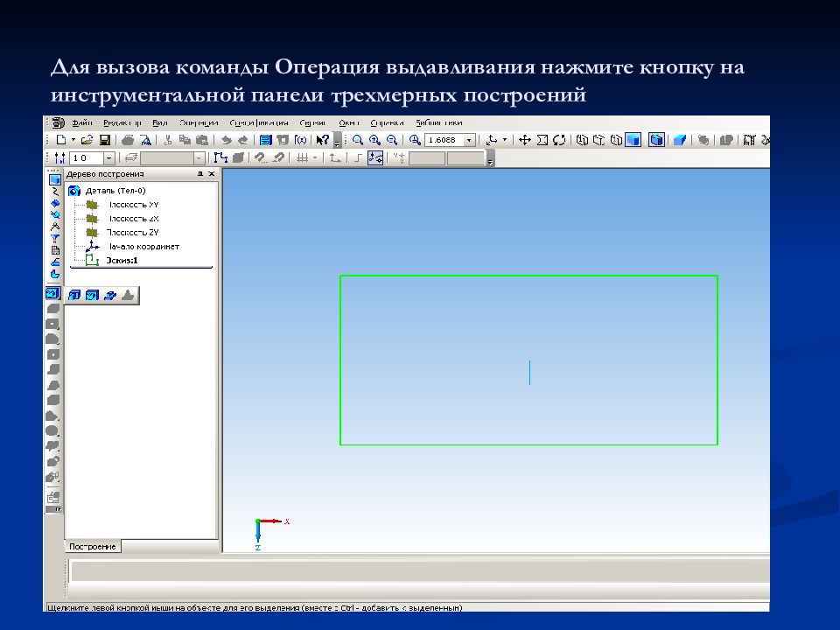Click the Copy icon in toolbar
Image resolution: width=840 pixels, height=630 pixels.
point(185,140)
